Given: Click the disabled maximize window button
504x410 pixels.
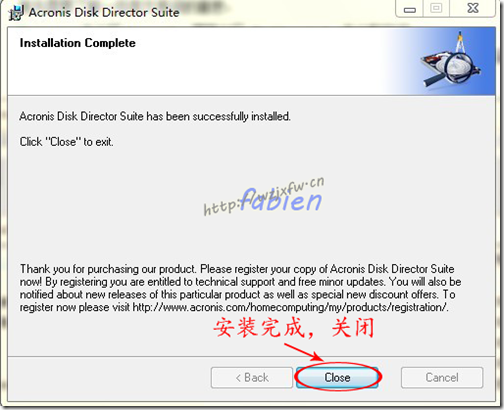Looking at the screenshot, I should (436, 8).
